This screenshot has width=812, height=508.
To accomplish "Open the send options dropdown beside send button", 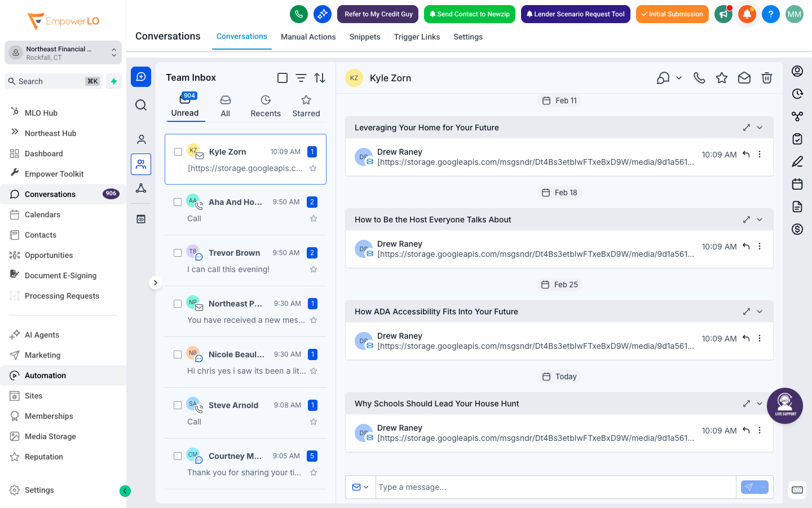I will pos(762,487).
